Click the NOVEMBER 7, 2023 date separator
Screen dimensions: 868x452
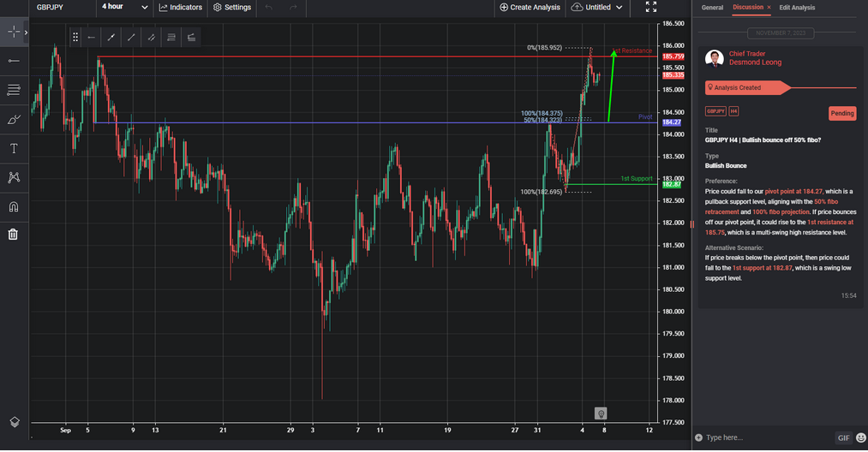[x=781, y=33]
